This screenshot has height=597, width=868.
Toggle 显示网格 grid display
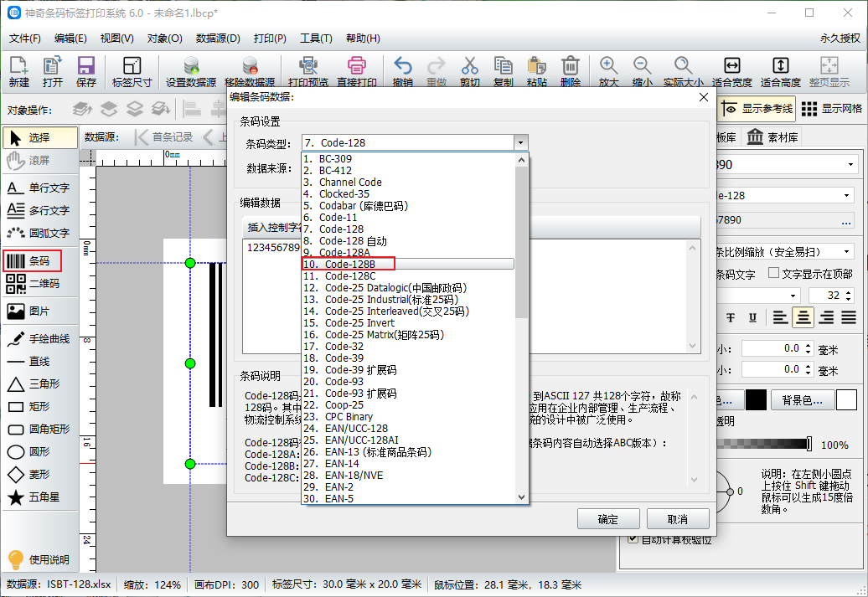(x=832, y=109)
